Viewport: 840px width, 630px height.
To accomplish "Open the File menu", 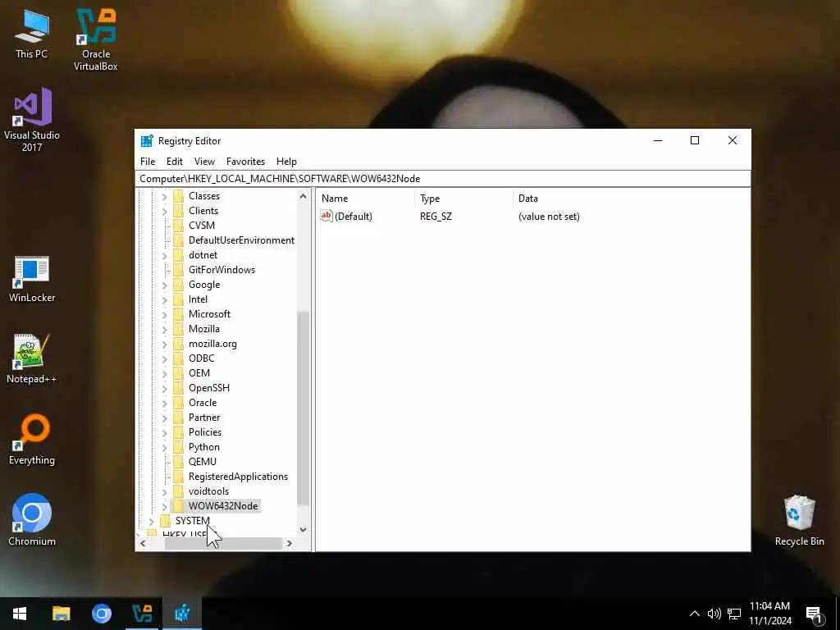I will pos(148,162).
